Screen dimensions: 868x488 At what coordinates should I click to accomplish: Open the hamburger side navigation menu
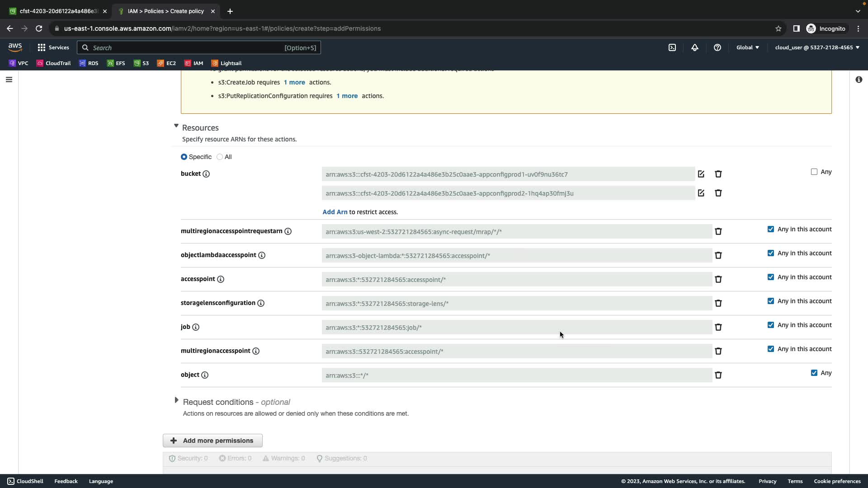9,80
